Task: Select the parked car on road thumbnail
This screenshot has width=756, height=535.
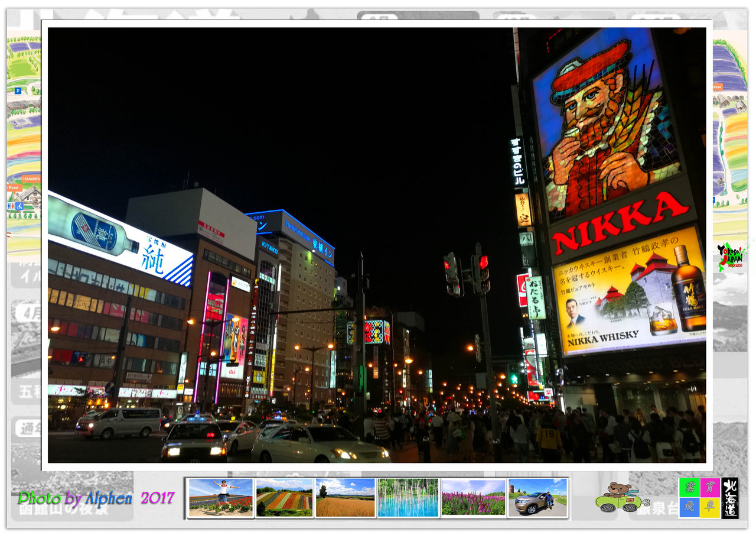Action: click(538, 498)
